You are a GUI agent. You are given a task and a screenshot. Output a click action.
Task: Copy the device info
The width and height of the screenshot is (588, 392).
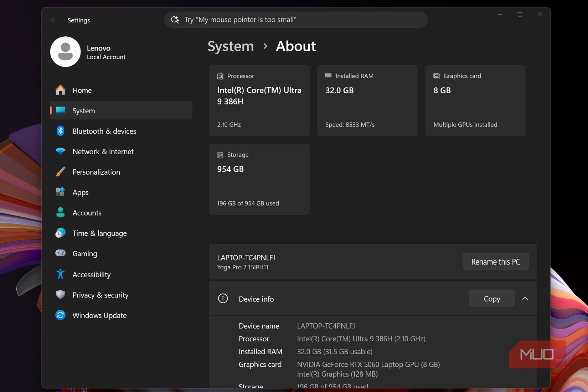(492, 299)
